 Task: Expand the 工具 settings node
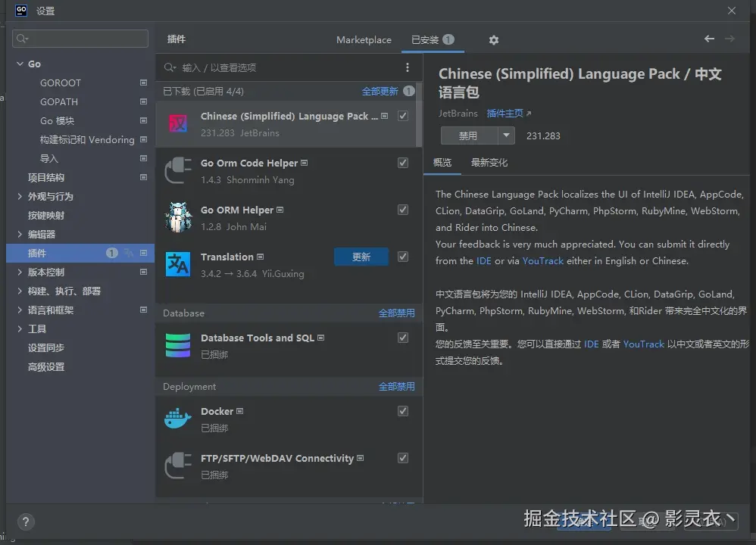[x=20, y=329]
